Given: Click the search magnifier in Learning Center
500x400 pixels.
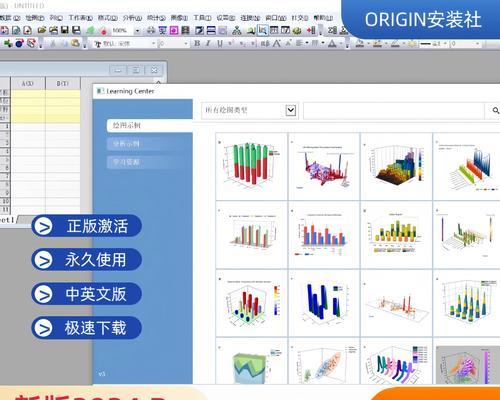Looking at the screenshot, I should (x=495, y=110).
